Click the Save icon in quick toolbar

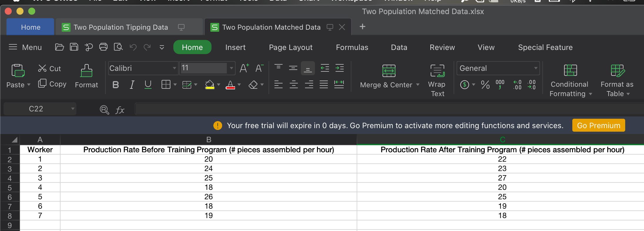coord(74,47)
